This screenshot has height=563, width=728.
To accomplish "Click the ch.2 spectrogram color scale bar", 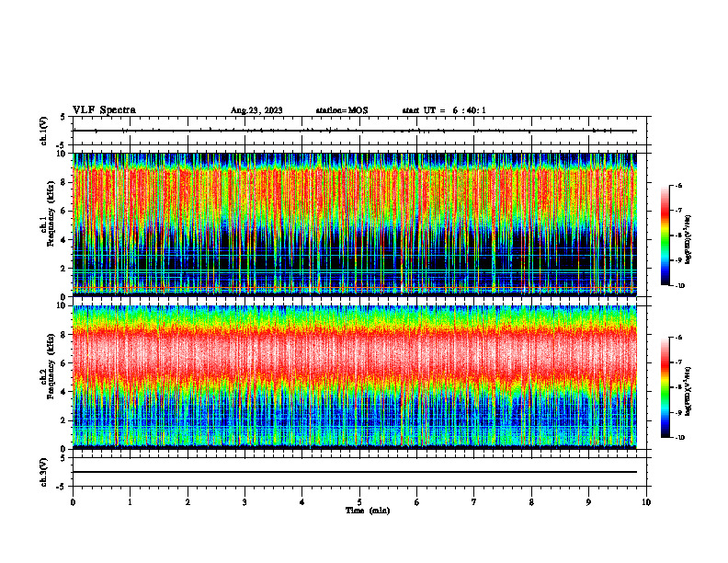I will pyautogui.click(x=665, y=387).
